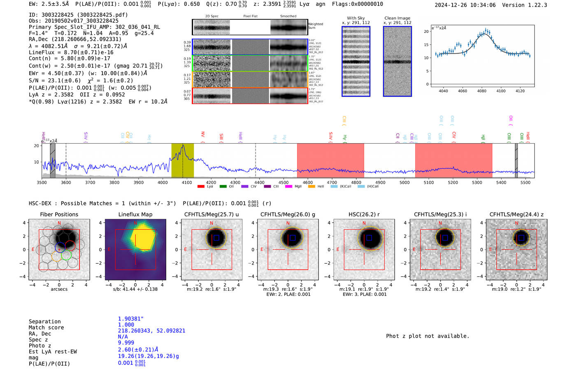Click the s/b: 41.44 +/- 0.138 caption
This screenshot has height=392, width=576.
click(x=135, y=289)
